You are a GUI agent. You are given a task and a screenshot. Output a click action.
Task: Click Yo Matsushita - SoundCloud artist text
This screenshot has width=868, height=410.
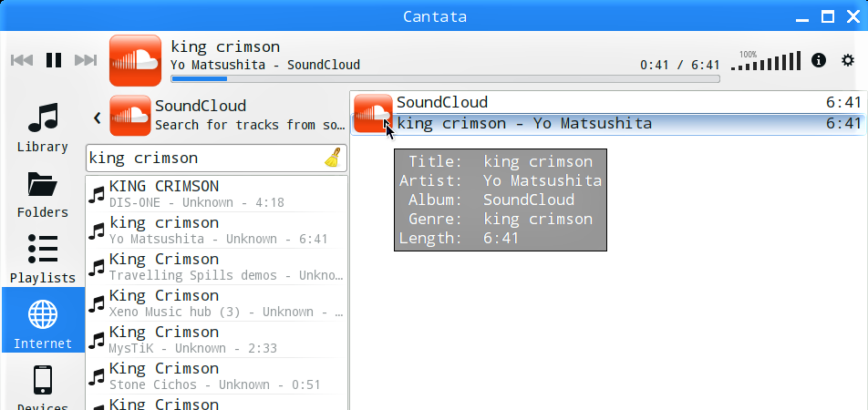point(265,65)
